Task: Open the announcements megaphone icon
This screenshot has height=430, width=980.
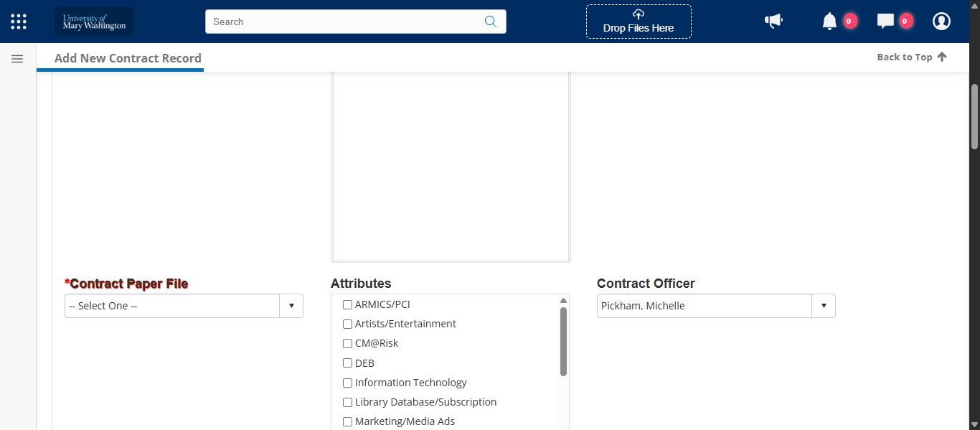Action: 773,22
